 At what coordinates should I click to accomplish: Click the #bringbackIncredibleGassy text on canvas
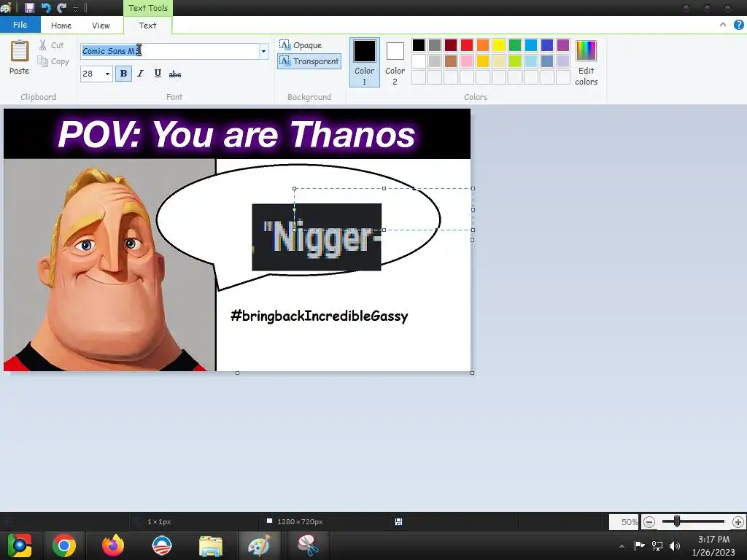pyautogui.click(x=320, y=316)
